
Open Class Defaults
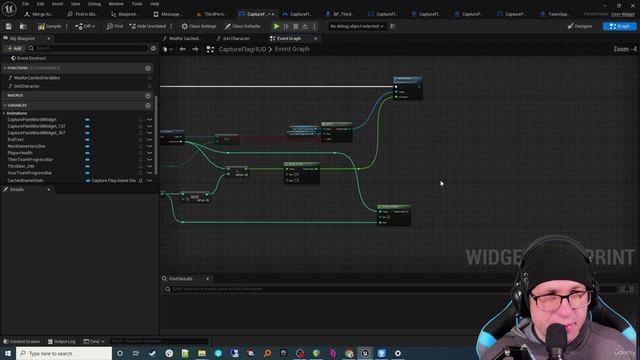[242, 26]
